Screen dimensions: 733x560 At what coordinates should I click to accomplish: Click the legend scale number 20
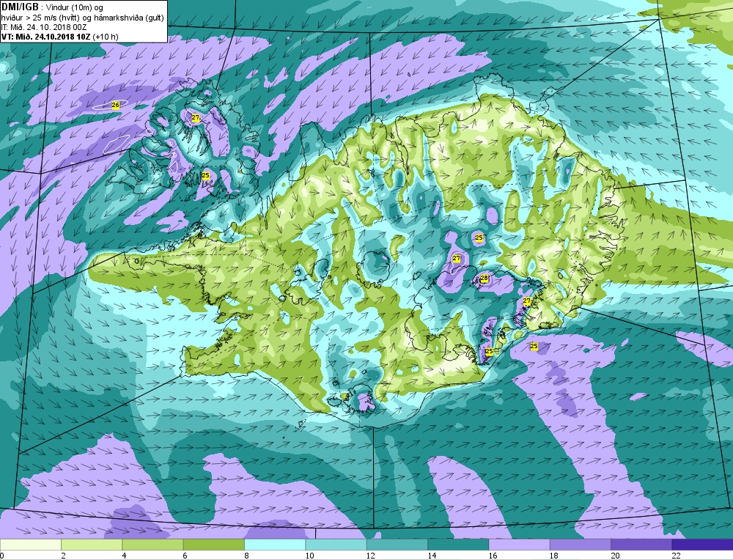pos(615,556)
